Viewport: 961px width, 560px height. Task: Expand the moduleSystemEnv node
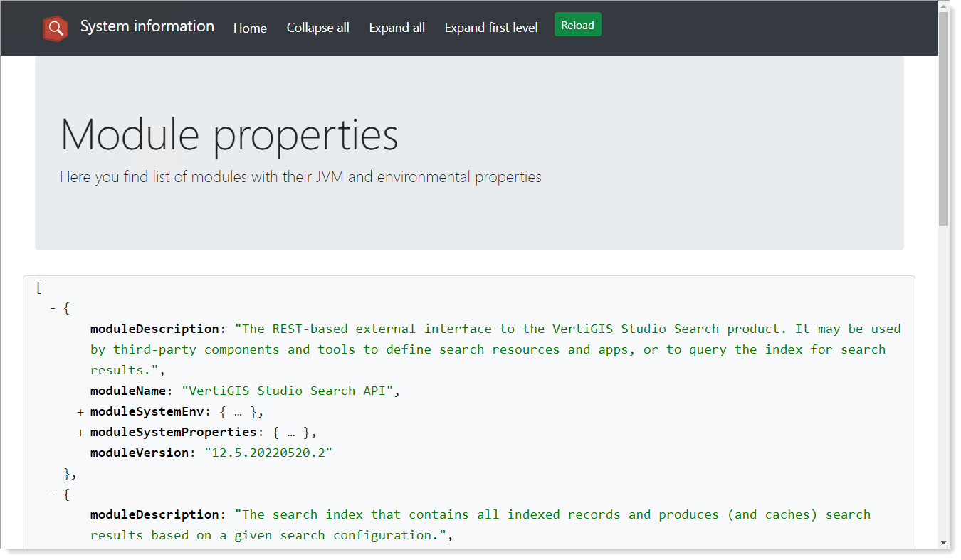80,412
